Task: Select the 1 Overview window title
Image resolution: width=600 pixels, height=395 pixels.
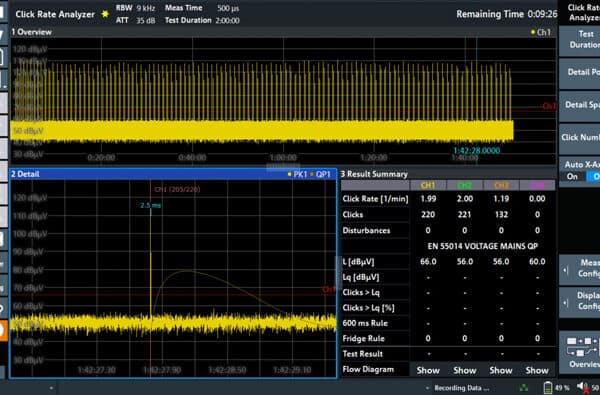Action: pyautogui.click(x=31, y=32)
